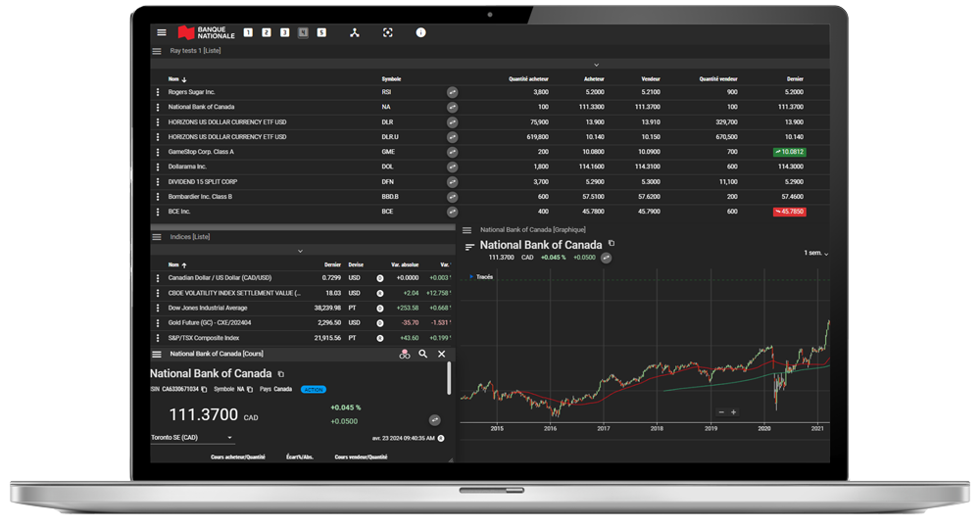Click trade icon for DFN row

coord(453,181)
